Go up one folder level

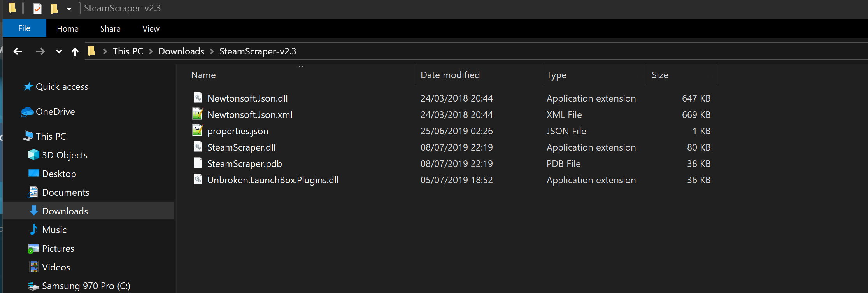tap(75, 51)
